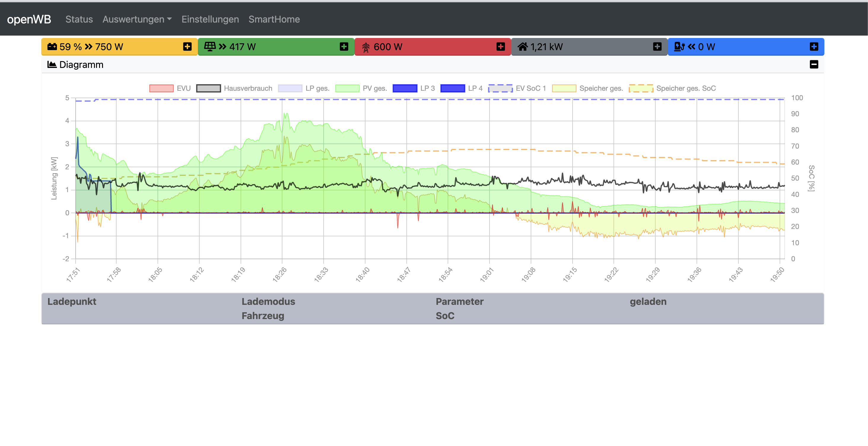Expand the gray house consumption panel
The width and height of the screenshot is (868, 446).
(657, 47)
